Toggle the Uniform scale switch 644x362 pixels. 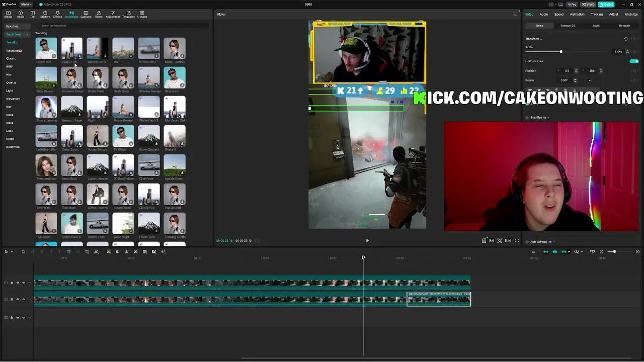tap(634, 61)
